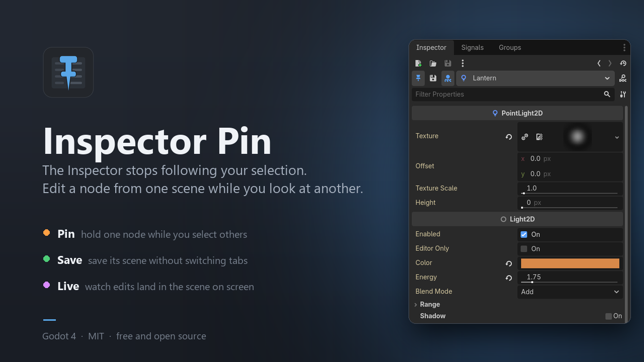Open the Lantern node selector dropdown

(535, 78)
